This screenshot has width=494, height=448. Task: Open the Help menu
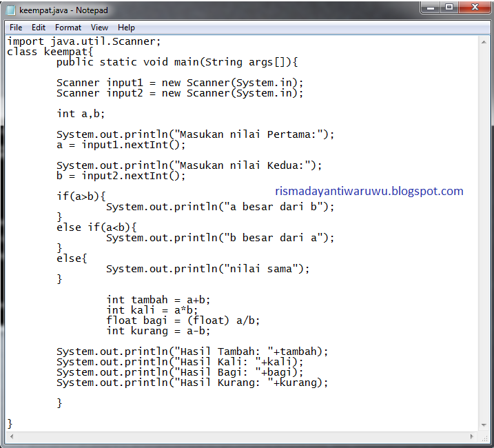tap(126, 28)
